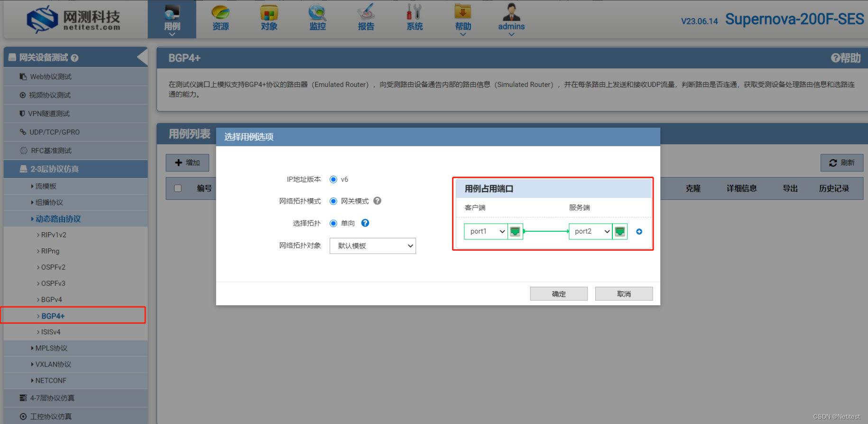Select the v6 IP version radio

(333, 179)
